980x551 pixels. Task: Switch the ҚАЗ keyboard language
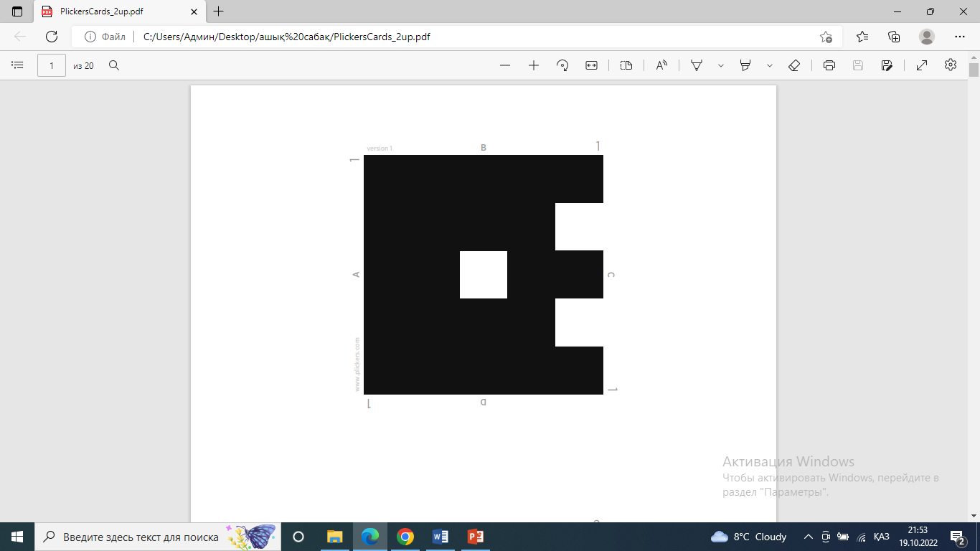(882, 537)
